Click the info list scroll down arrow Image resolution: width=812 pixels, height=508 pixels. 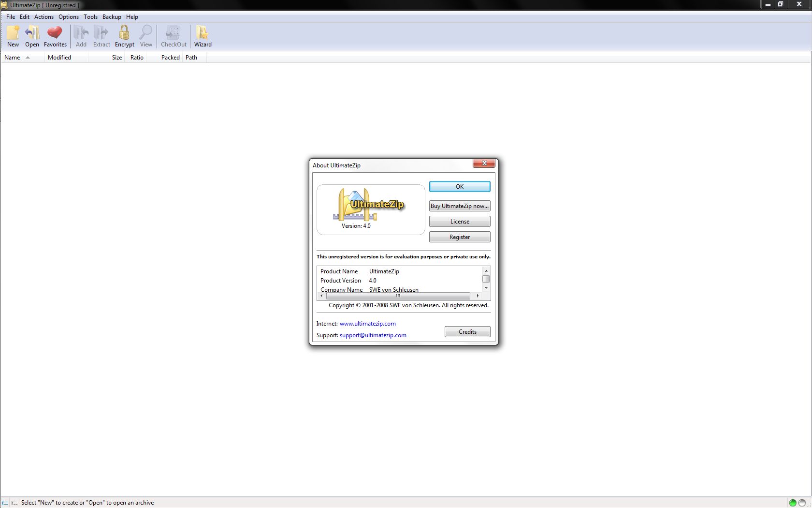coord(486,287)
